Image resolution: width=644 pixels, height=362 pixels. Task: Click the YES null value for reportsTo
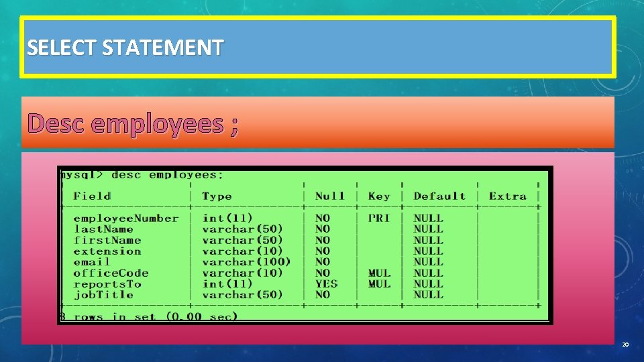tap(327, 284)
